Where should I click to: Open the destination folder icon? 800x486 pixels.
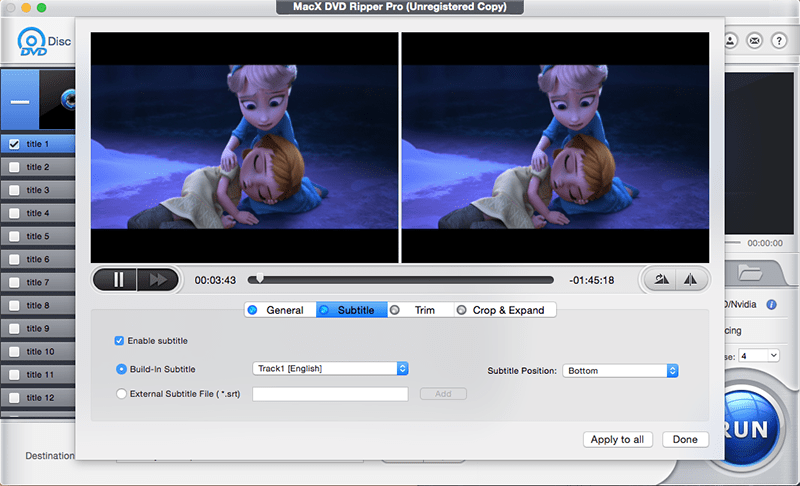click(x=751, y=273)
